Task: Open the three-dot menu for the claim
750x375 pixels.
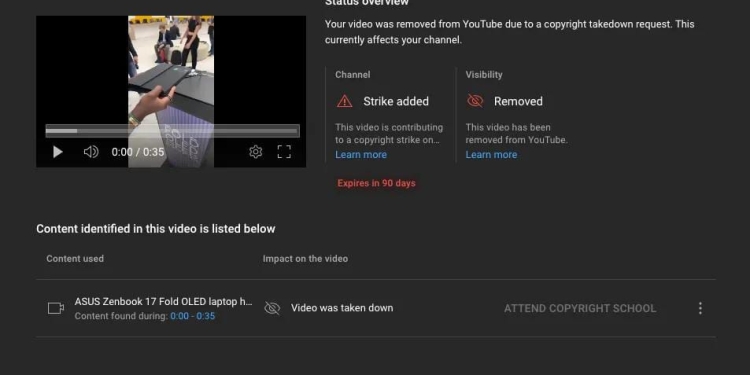Action: pos(700,308)
